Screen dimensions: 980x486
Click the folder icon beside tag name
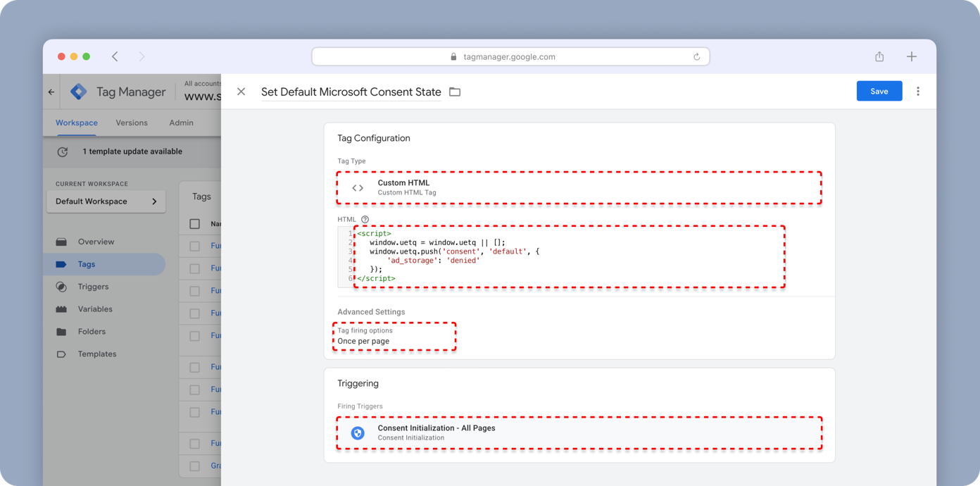455,92
